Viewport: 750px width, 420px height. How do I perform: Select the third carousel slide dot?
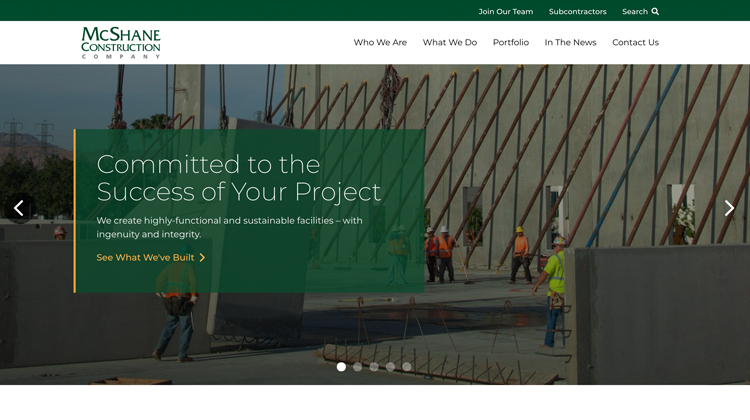click(x=374, y=366)
